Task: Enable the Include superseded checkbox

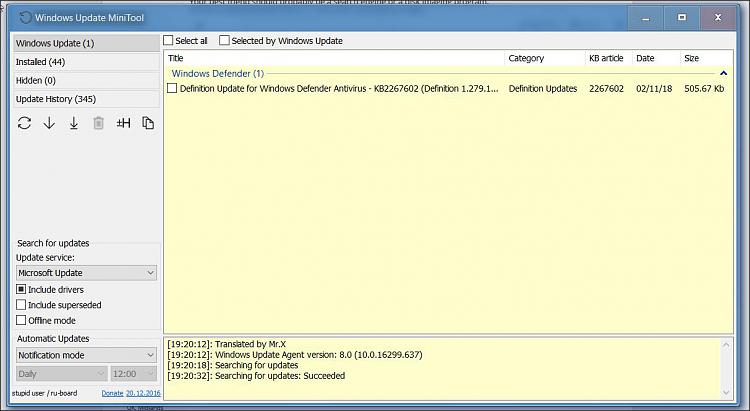Action: point(21,305)
